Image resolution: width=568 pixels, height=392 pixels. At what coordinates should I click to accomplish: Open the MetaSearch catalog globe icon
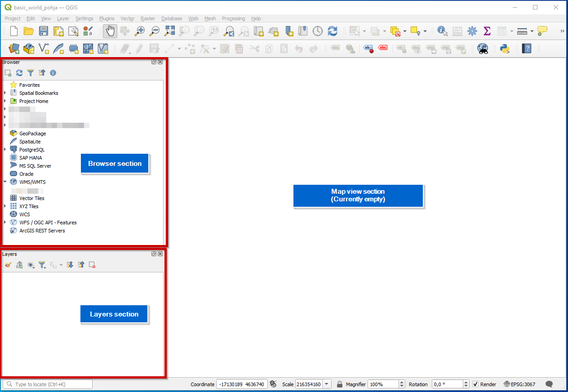(483, 49)
